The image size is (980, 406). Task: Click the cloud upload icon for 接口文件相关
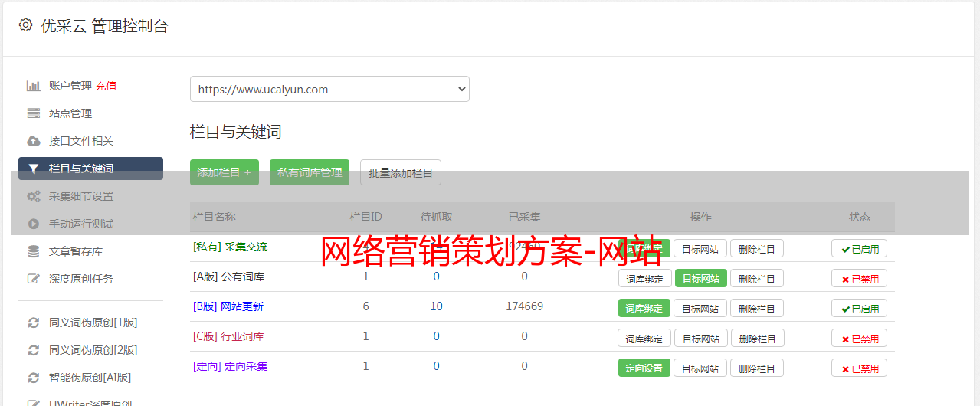coord(34,141)
